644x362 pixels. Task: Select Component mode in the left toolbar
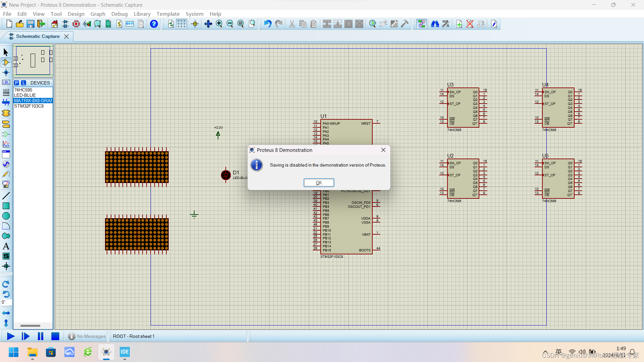6,62
